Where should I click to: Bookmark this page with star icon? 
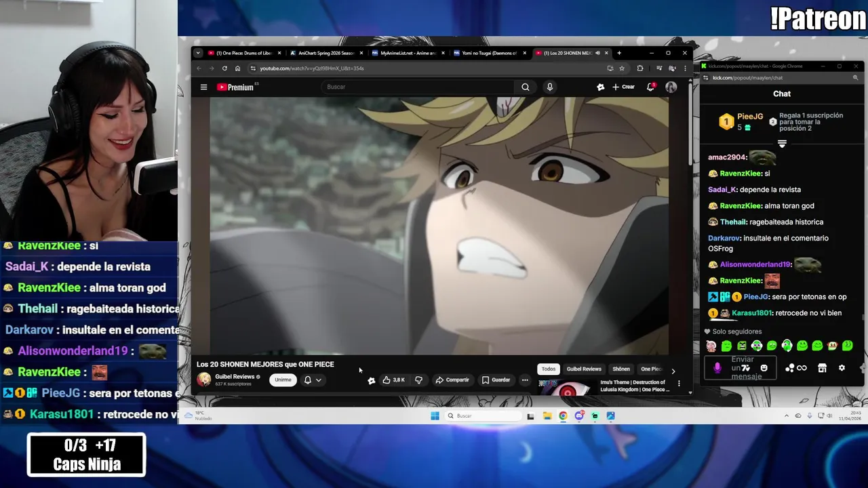point(622,68)
